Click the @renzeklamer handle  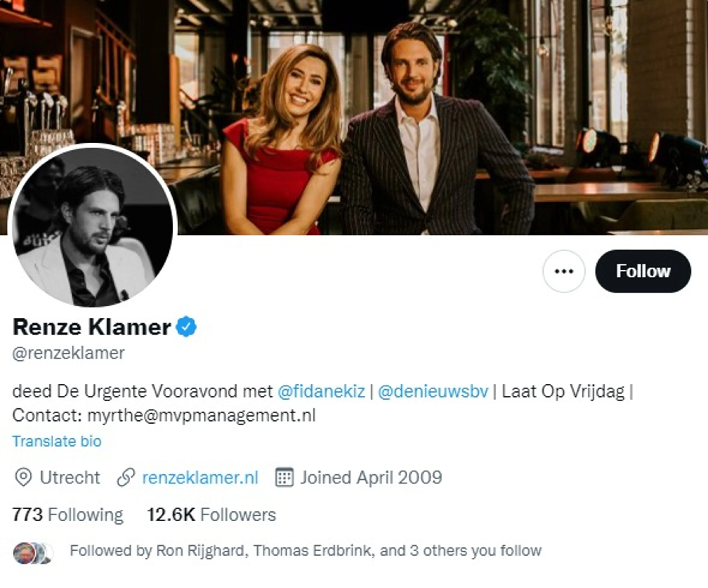click(x=68, y=353)
